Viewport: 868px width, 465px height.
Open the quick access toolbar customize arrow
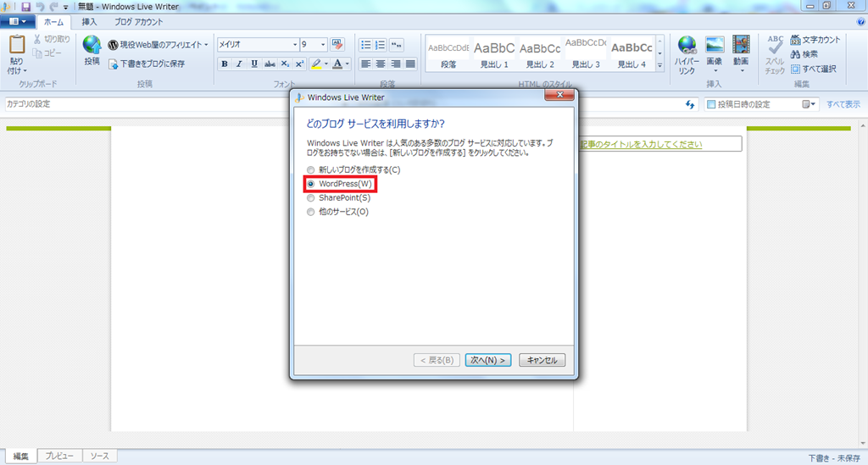coord(66,7)
